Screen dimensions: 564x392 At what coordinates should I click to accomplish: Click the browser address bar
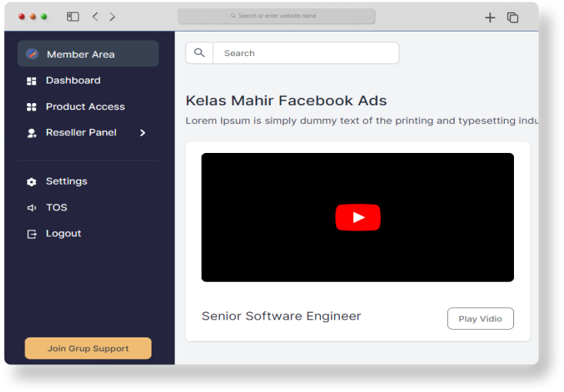pos(276,16)
